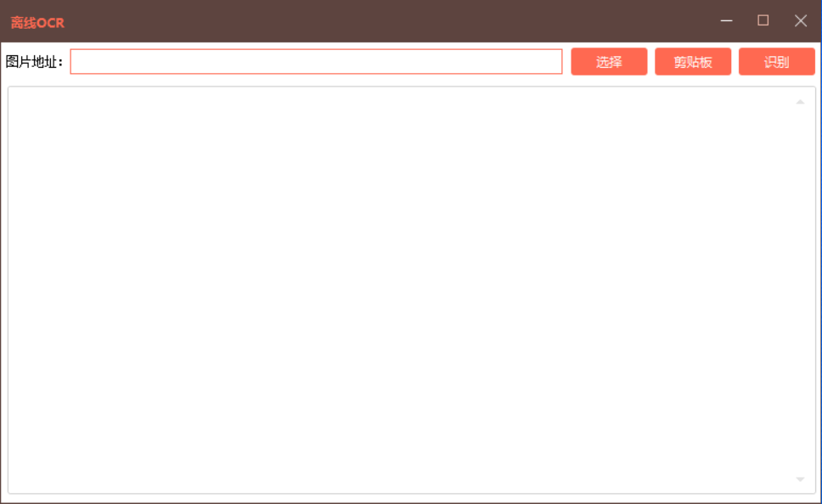Start recognition with the 识别 button

click(x=776, y=62)
